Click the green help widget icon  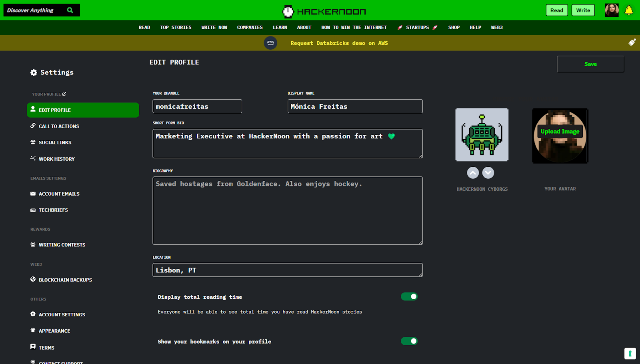point(630,353)
